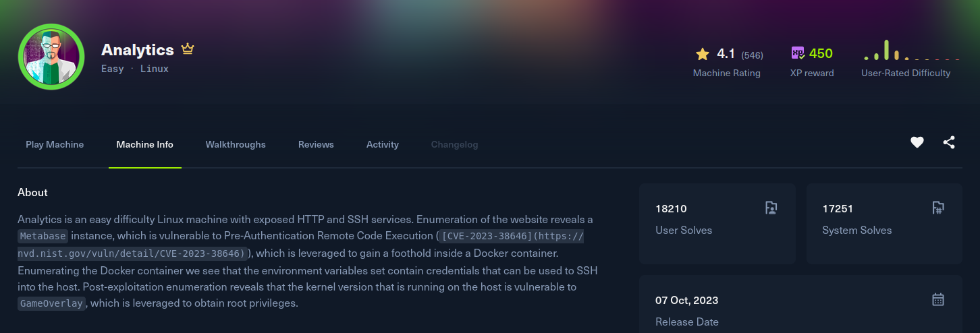The height and width of the screenshot is (333, 980).
Task: Click the Analytics machine avatar
Action: click(51, 57)
